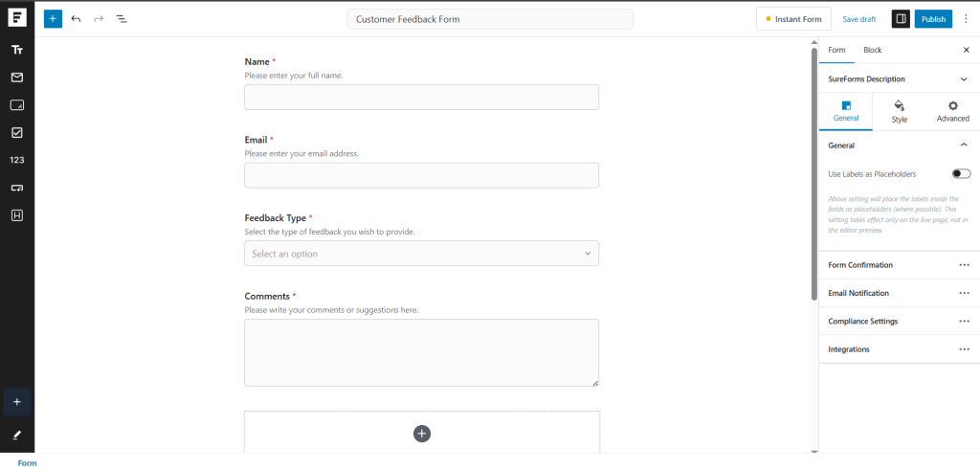Screen dimensions: 980x470
Task: Open Integrations options dots
Action: (965, 349)
